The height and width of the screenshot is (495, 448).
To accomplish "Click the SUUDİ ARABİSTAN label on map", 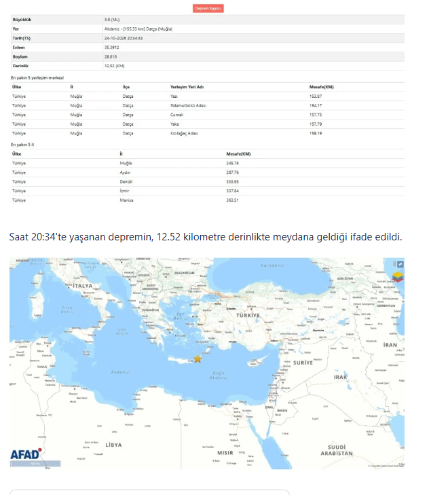I will click(337, 450).
